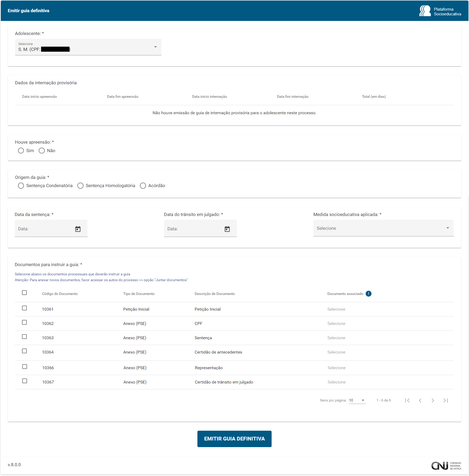This screenshot has height=476, width=469.
Task: Click Tipo de Documento column header
Action: tap(139, 294)
